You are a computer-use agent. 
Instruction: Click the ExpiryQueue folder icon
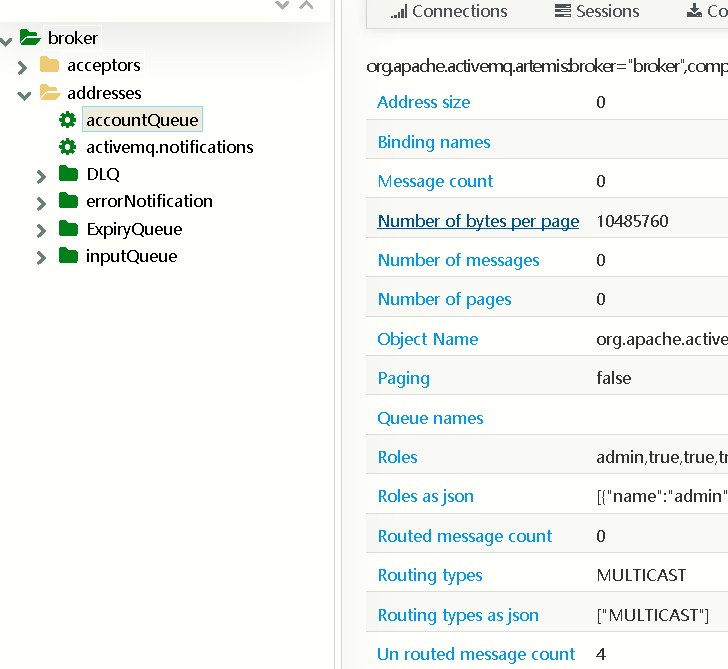pyautogui.click(x=68, y=229)
